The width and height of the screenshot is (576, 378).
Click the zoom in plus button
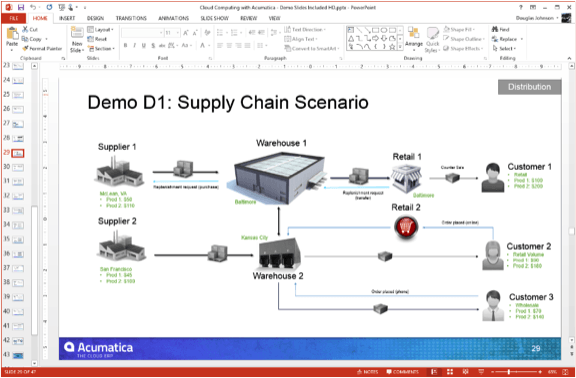pyautogui.click(x=540, y=372)
